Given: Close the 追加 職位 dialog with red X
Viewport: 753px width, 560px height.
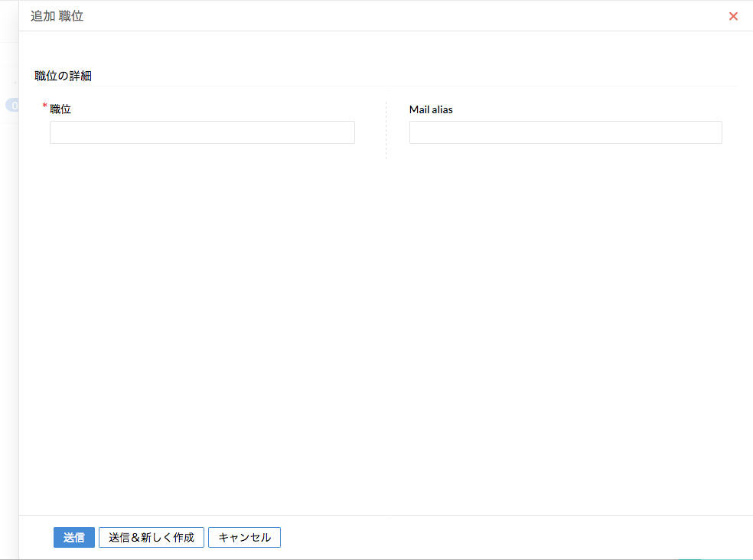Looking at the screenshot, I should coord(733,16).
